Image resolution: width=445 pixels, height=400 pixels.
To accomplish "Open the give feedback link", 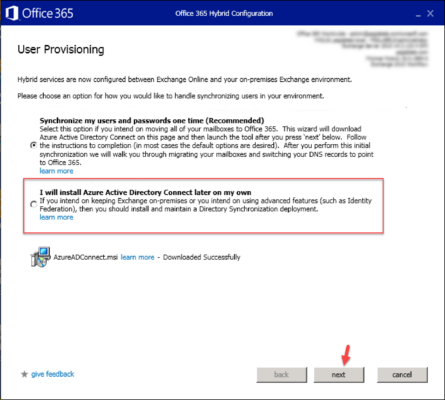I will (x=53, y=374).
